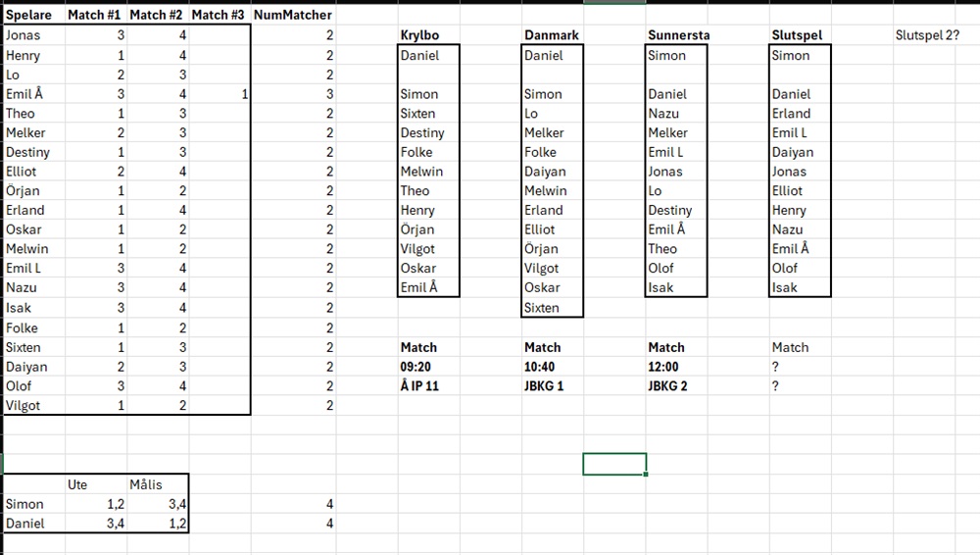
Task: Click the 09:20 match time cell
Action: coord(418,367)
